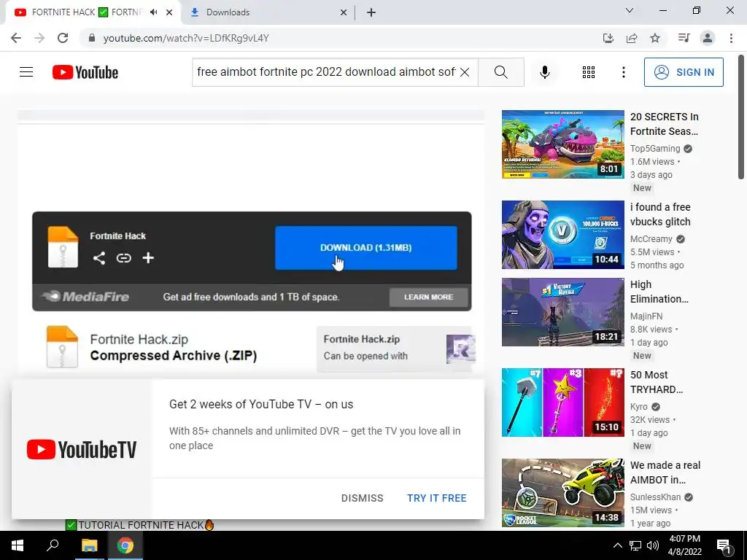Click the plus icon under Fortnite Hack
Image resolution: width=747 pixels, height=560 pixels.
tap(148, 258)
